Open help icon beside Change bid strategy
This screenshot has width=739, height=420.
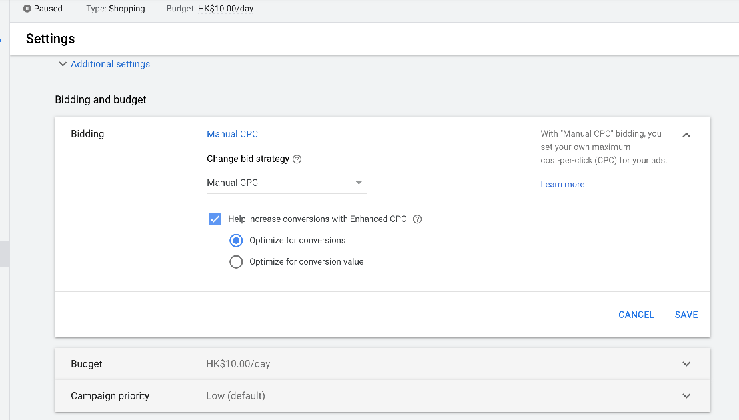click(297, 158)
